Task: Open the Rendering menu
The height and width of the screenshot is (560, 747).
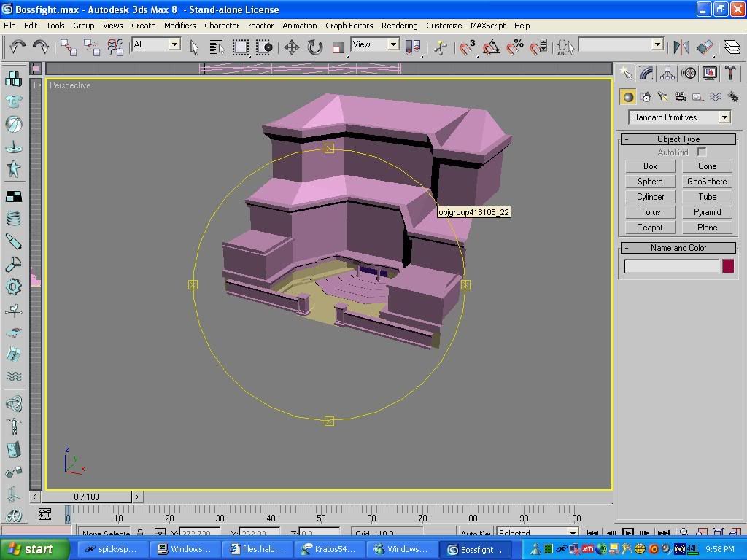Action: click(399, 26)
